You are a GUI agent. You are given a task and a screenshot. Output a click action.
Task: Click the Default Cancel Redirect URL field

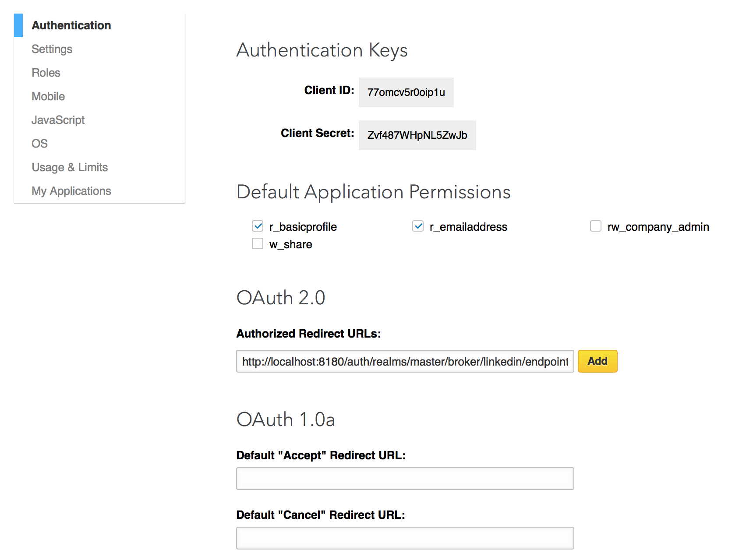(x=405, y=538)
